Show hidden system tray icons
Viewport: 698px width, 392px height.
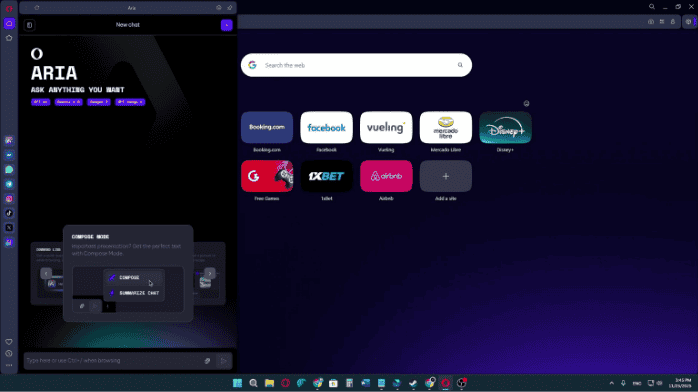(x=612, y=383)
